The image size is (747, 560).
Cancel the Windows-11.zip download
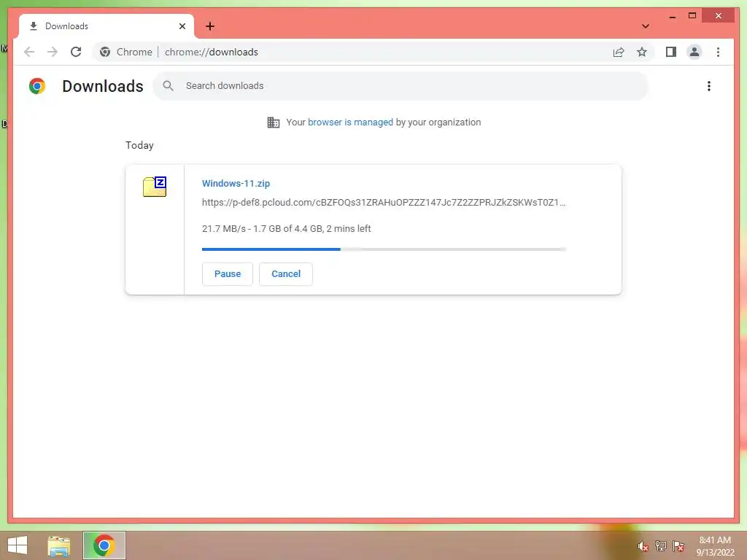pyautogui.click(x=286, y=274)
